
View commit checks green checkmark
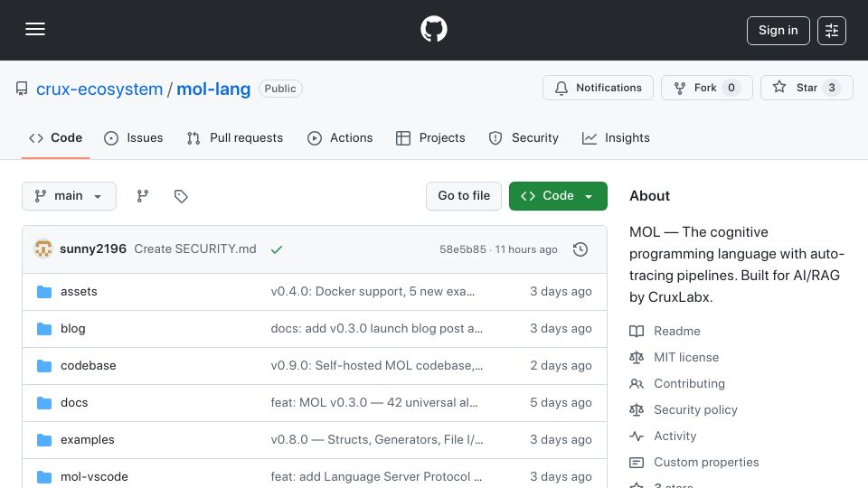click(277, 249)
